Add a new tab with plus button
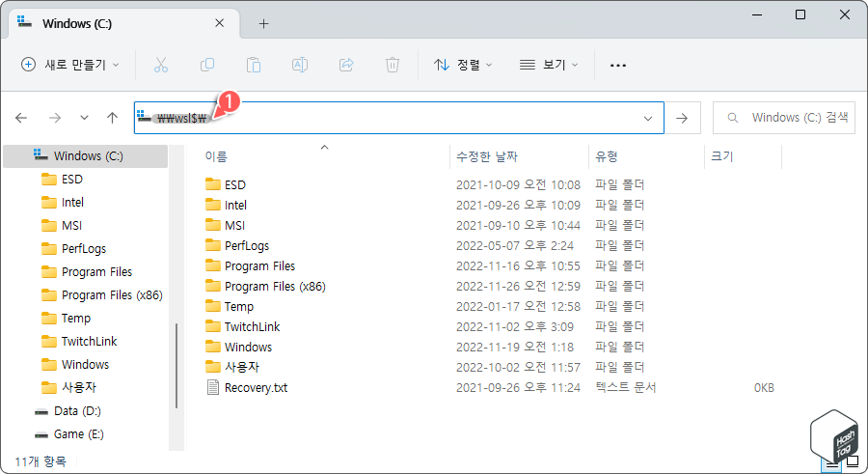868x474 pixels. [x=263, y=23]
